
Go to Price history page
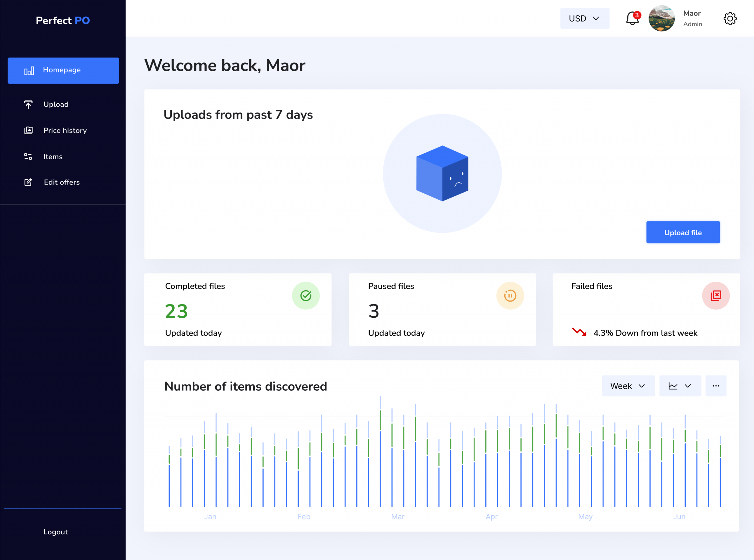tap(65, 130)
